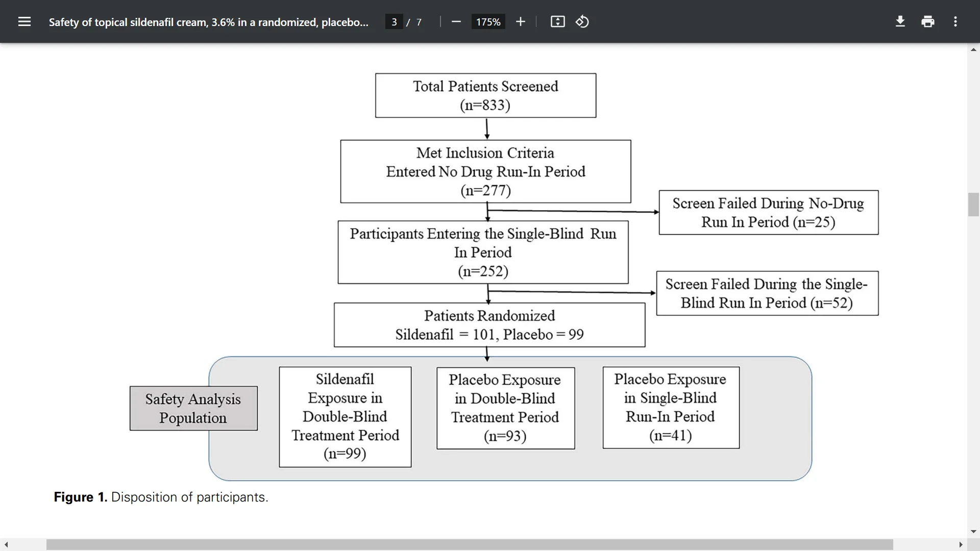Click 'Total Patients Screened' text
This screenshot has height=551, width=980.
click(485, 86)
